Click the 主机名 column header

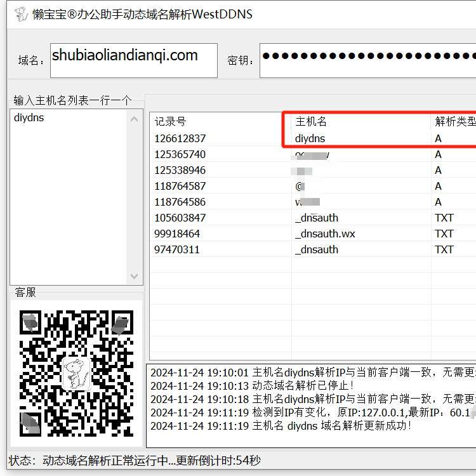coord(311,121)
